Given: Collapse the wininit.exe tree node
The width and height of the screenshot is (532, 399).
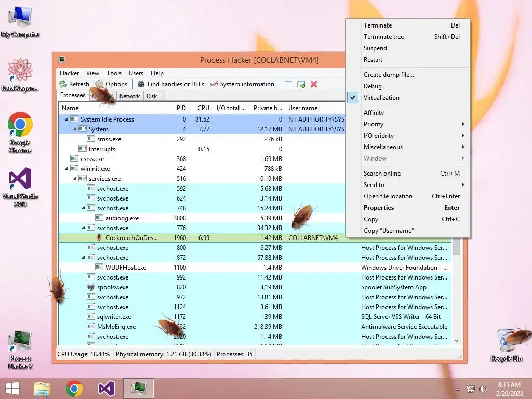Looking at the screenshot, I should click(66, 169).
